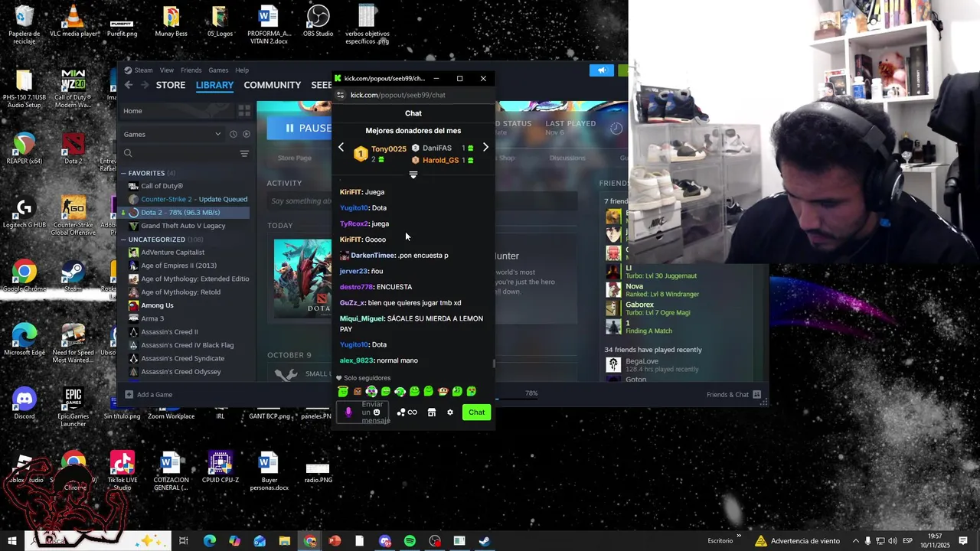Screen dimensions: 980x551
Task: Expand the top donors panel handle
Action: (x=413, y=175)
